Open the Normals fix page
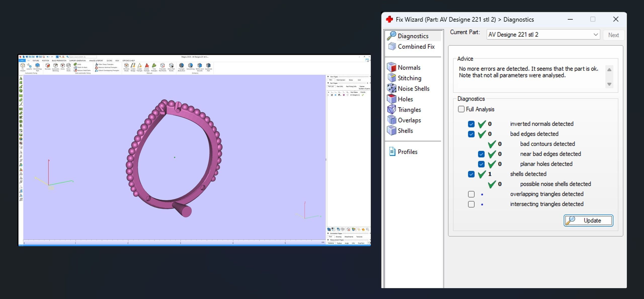Viewport: 644px width, 299px height. click(409, 67)
